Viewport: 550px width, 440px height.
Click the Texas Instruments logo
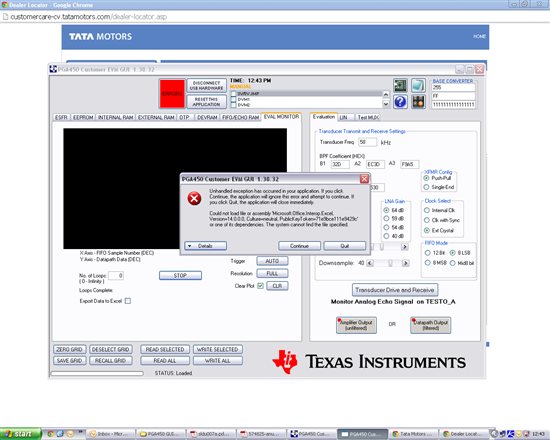point(369,361)
